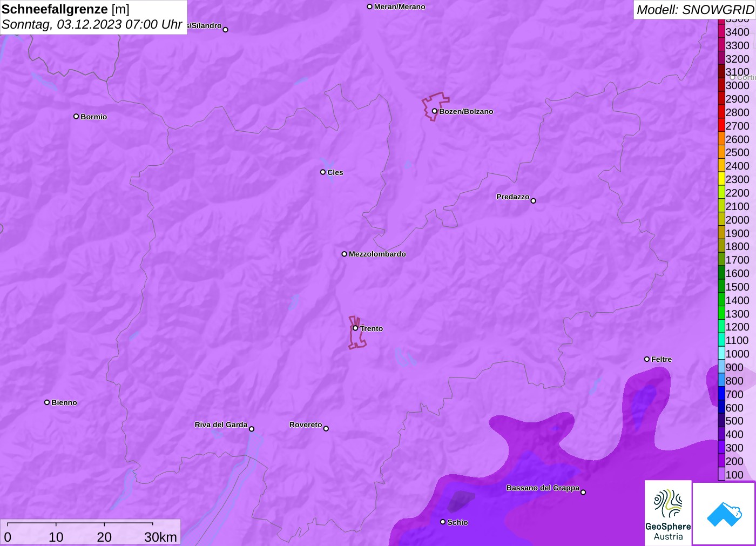Viewport: 756px width, 546px height.
Task: Click the Feltre town marker
Action: point(647,359)
